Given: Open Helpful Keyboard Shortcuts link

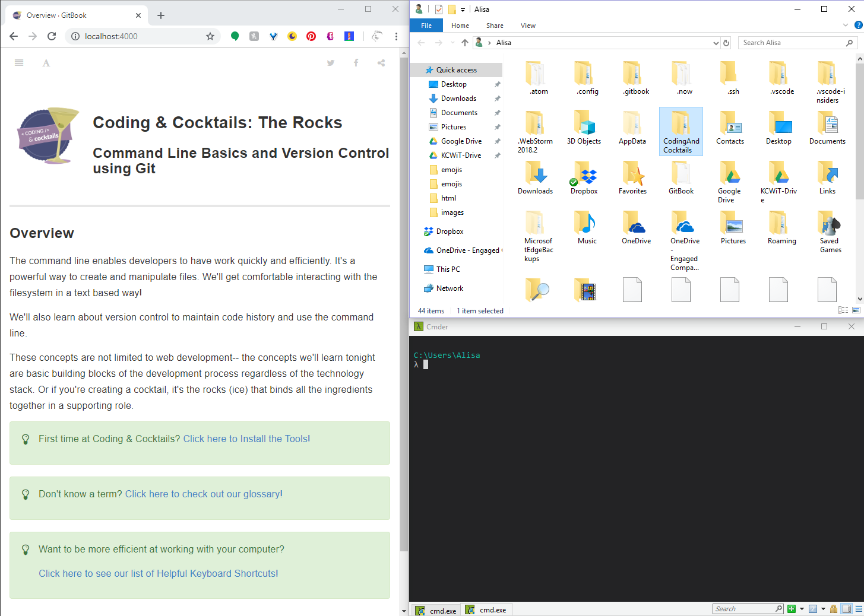Looking at the screenshot, I should point(159,574).
